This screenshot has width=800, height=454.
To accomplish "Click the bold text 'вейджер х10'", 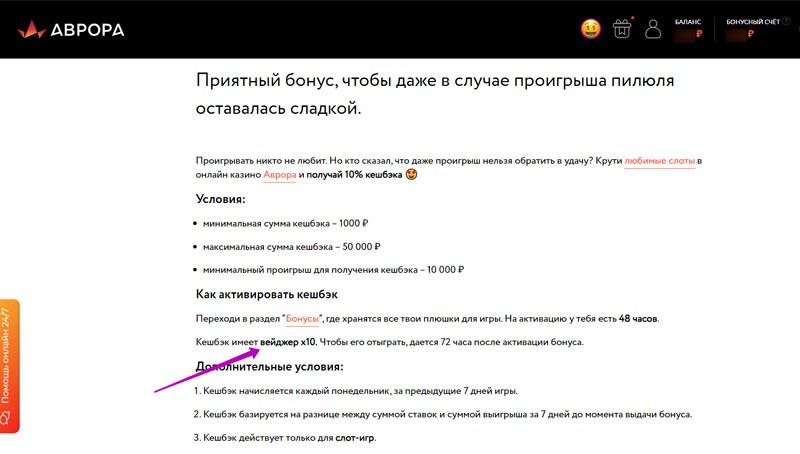I will click(x=288, y=342).
